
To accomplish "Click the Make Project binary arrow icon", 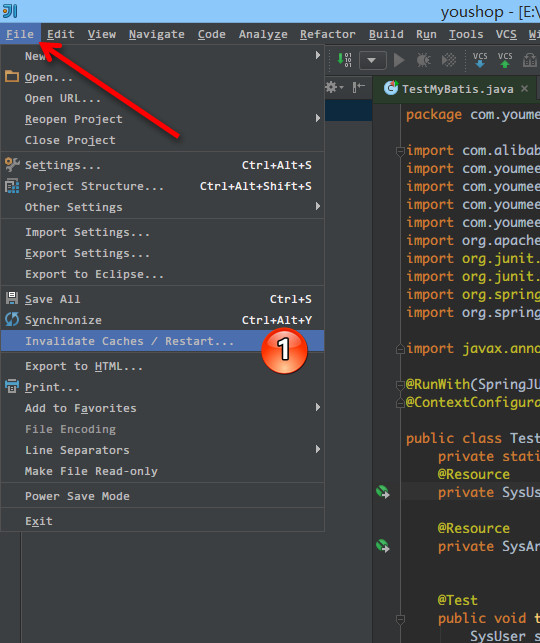I will click(x=344, y=60).
